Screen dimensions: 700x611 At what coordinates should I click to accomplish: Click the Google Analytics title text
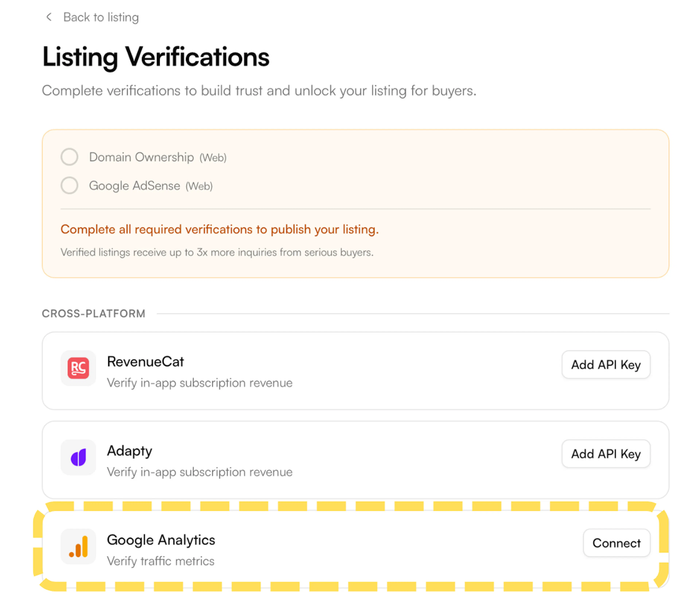point(161,540)
